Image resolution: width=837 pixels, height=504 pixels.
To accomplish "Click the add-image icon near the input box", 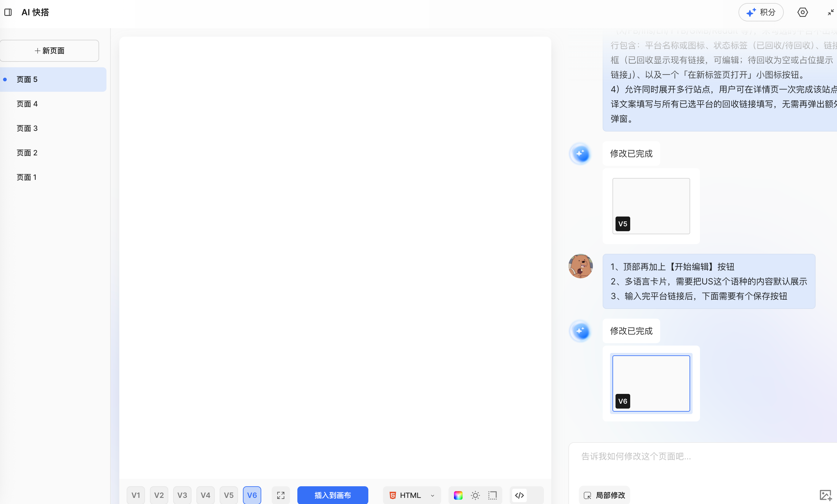I will (828, 495).
